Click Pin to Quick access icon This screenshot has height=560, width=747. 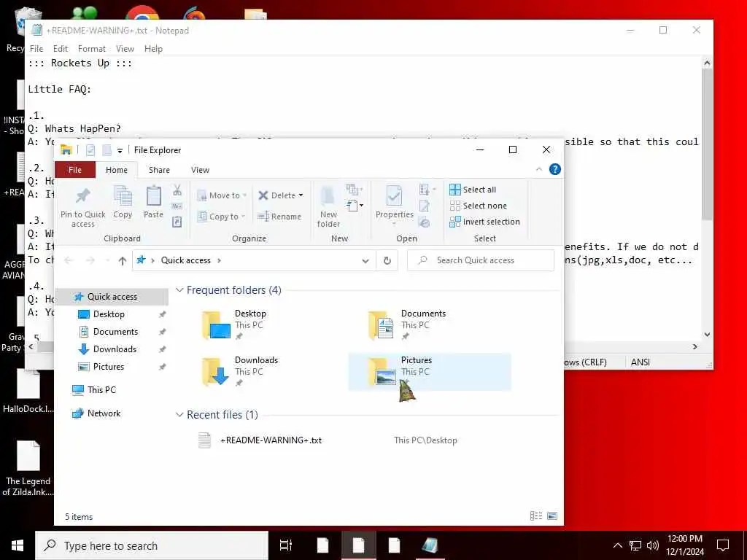(83, 195)
